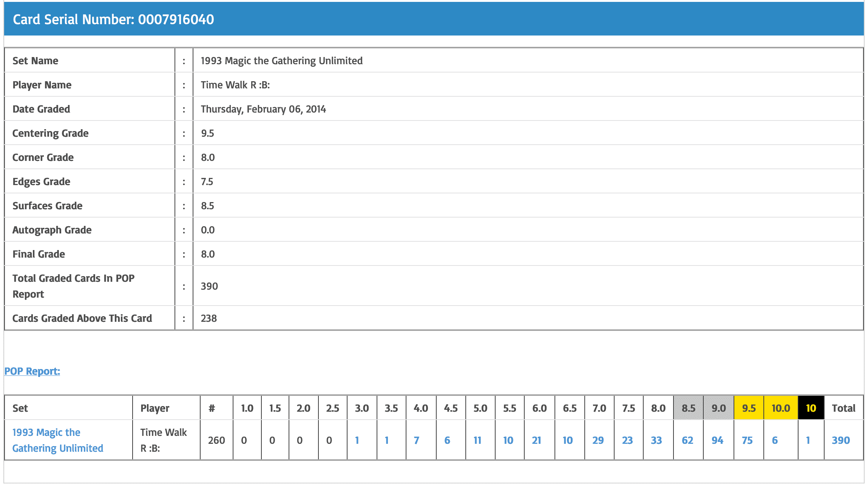Select the yellow 10.0 grade header cell
868x488 pixels.
pos(781,408)
